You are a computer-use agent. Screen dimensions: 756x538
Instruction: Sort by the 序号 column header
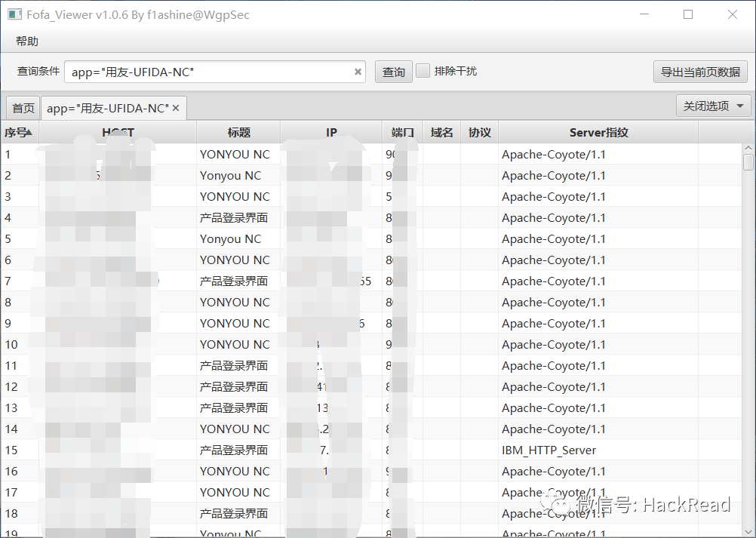20,132
